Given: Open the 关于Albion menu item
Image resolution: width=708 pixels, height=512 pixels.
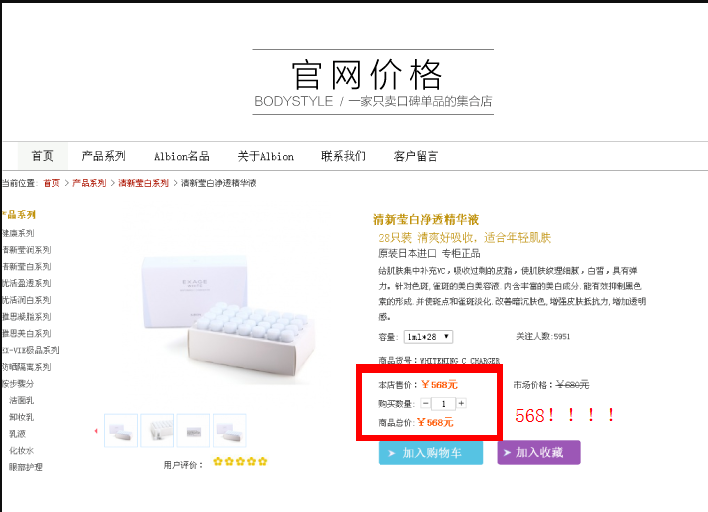Looking at the screenshot, I should click(265, 156).
